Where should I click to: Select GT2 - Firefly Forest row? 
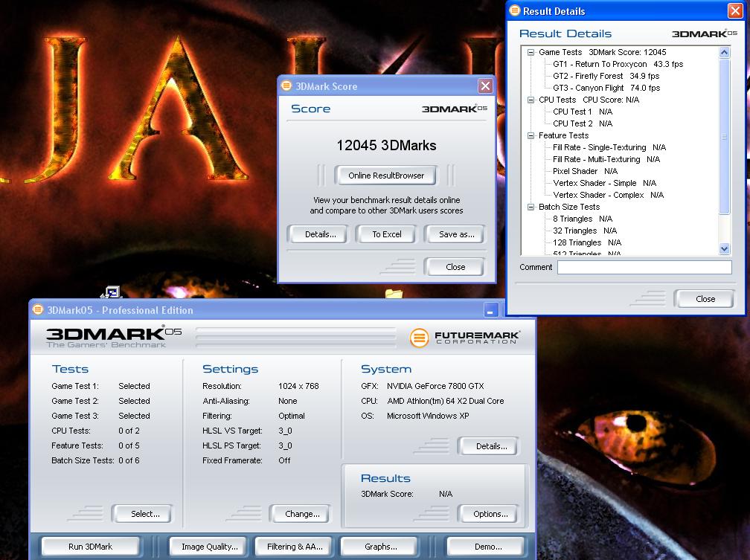pyautogui.click(x=606, y=76)
